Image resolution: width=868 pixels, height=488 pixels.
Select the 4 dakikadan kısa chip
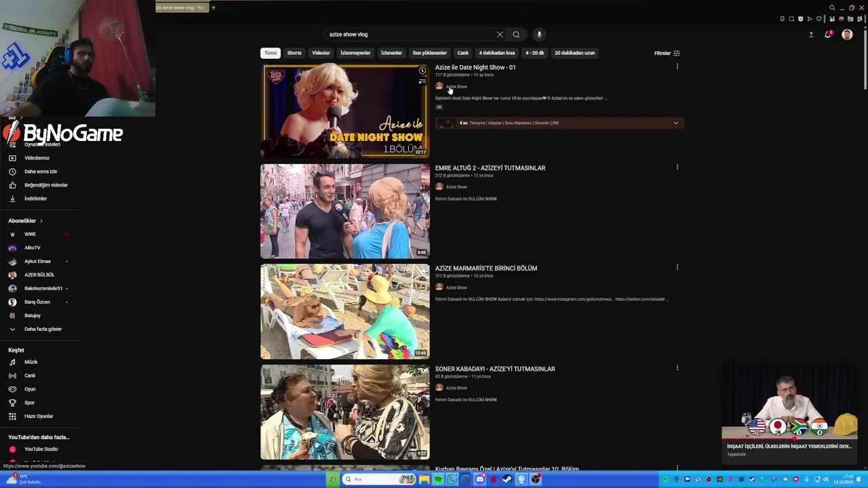[496, 53]
